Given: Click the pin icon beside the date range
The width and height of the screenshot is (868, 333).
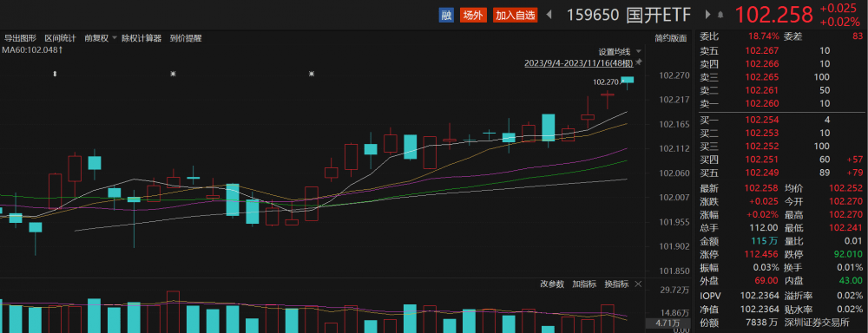Looking at the screenshot, I should tap(638, 62).
